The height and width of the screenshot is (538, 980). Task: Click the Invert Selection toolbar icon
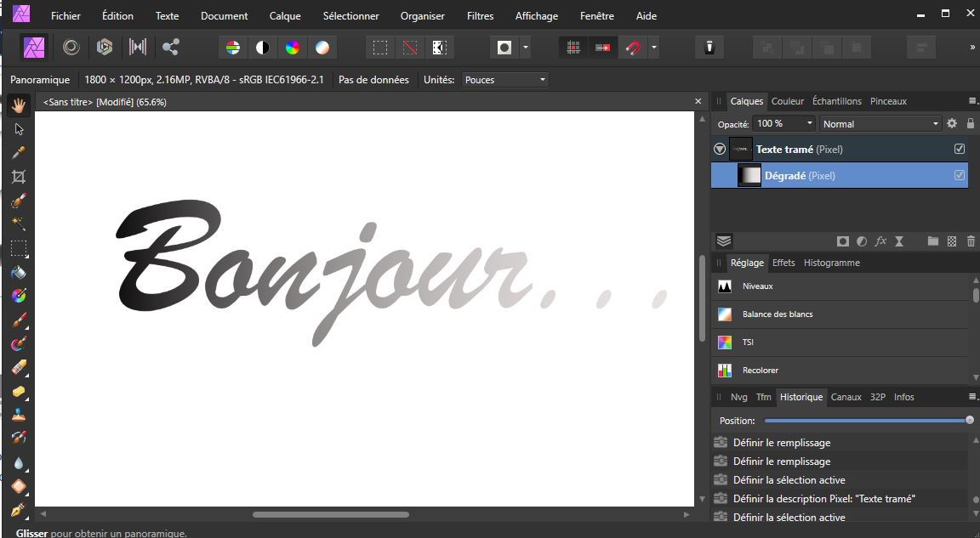click(x=439, y=48)
